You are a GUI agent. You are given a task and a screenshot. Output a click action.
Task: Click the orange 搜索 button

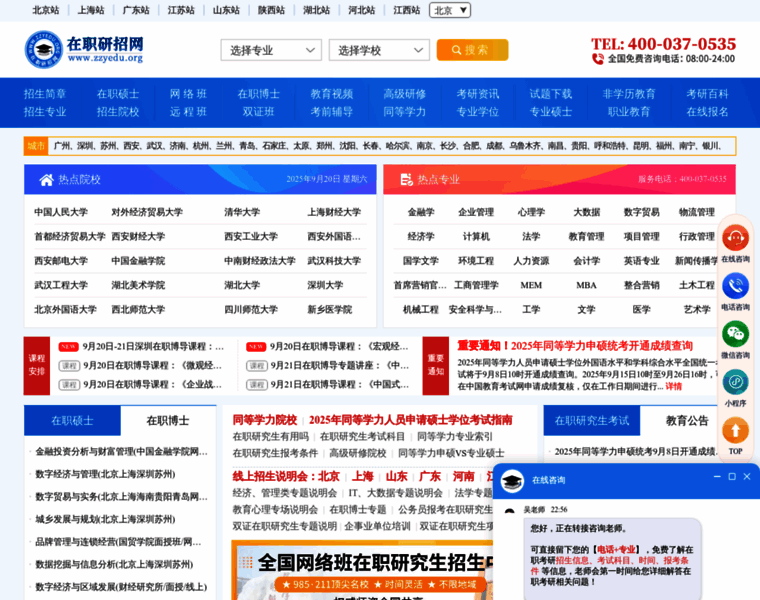pos(472,50)
